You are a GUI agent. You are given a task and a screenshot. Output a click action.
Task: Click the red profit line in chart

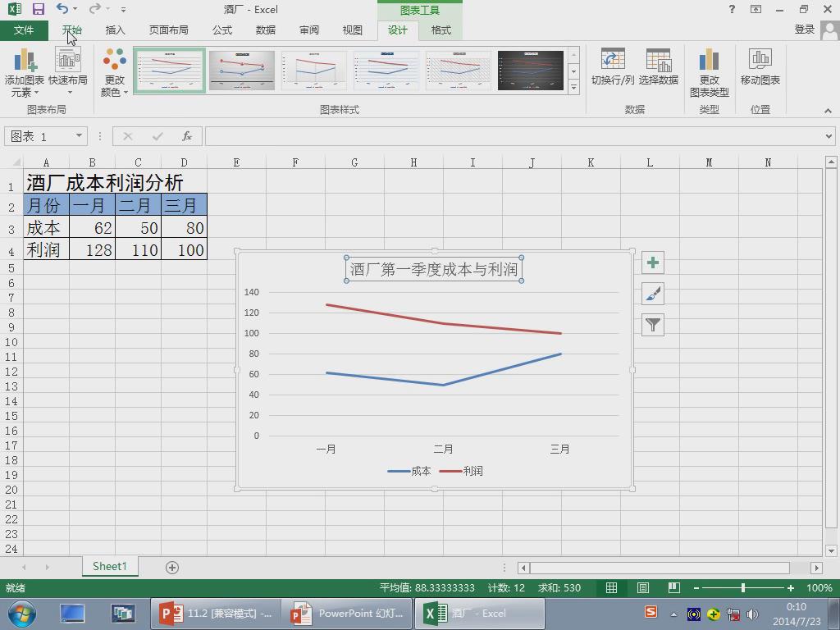point(442,323)
